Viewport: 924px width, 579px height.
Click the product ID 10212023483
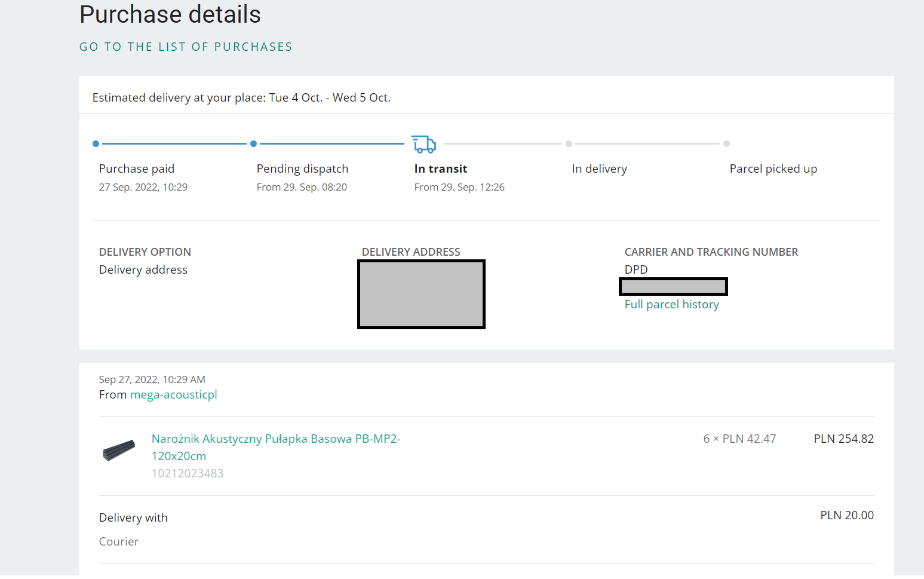pos(187,474)
